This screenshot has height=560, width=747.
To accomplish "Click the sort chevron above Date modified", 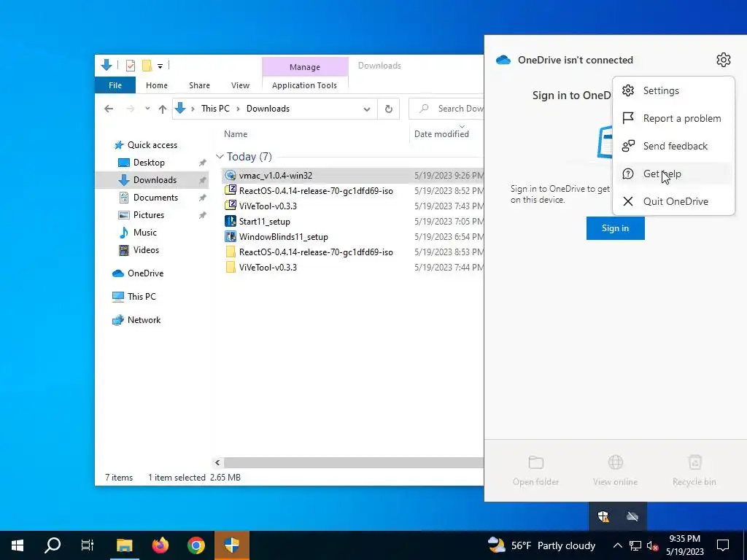I will [462, 126].
